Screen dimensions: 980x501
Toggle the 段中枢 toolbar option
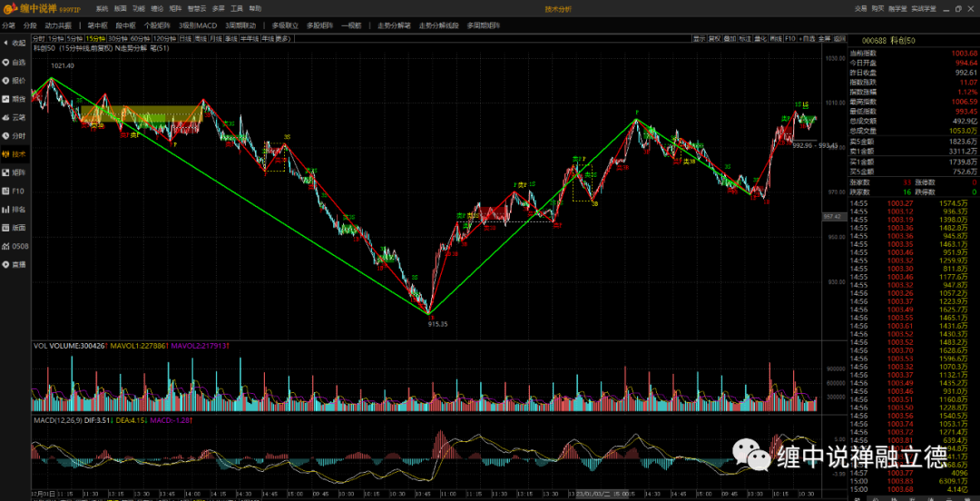(x=125, y=25)
